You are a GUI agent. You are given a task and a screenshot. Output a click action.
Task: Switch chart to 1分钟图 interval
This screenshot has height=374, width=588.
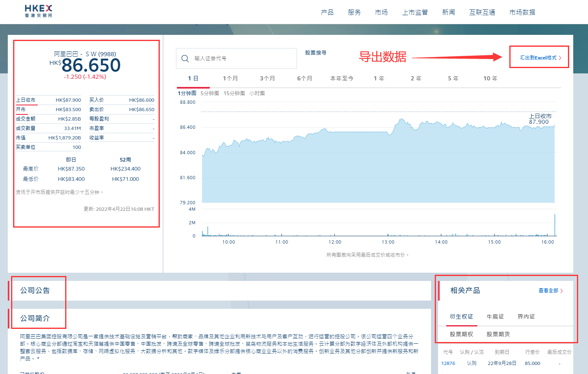(x=187, y=93)
